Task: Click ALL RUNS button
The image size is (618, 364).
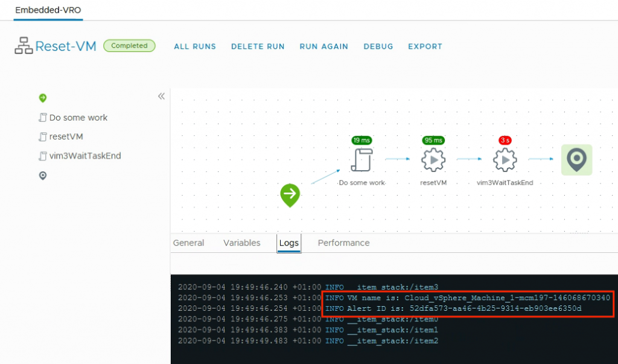Action: (x=195, y=46)
